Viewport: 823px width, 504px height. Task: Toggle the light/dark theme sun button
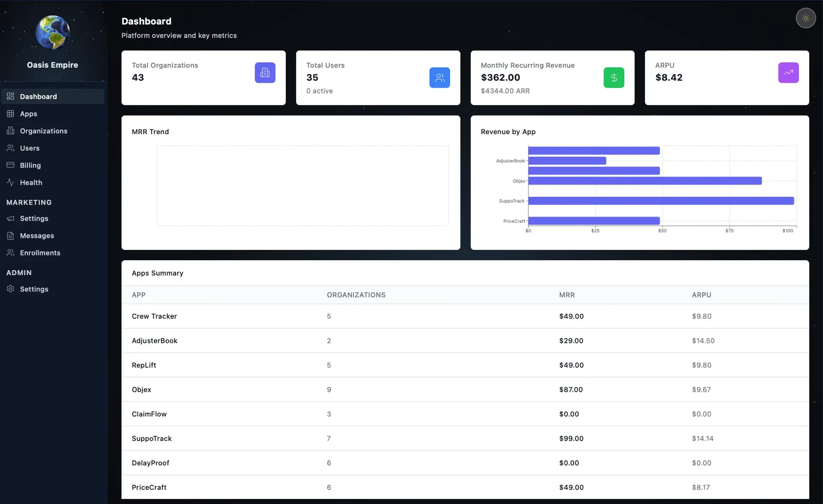point(805,18)
